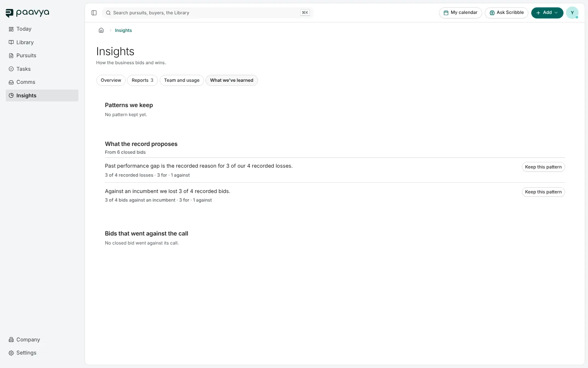Click the Ask Scribble button

point(506,13)
